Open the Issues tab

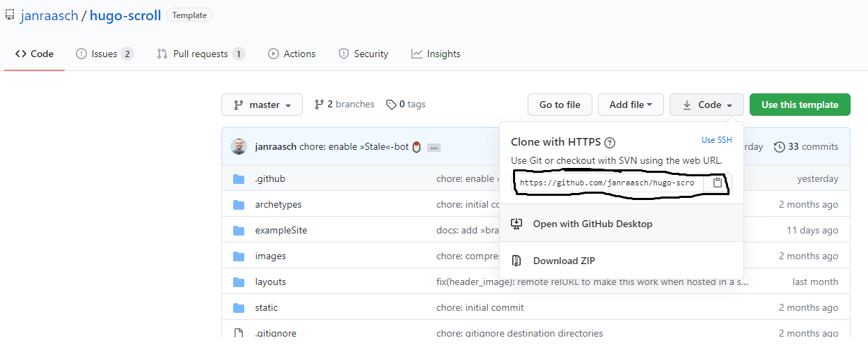[x=104, y=54]
